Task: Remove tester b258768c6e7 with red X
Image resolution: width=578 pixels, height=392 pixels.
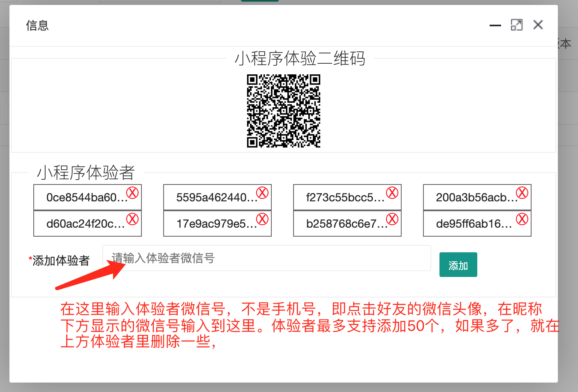Action: (x=392, y=219)
